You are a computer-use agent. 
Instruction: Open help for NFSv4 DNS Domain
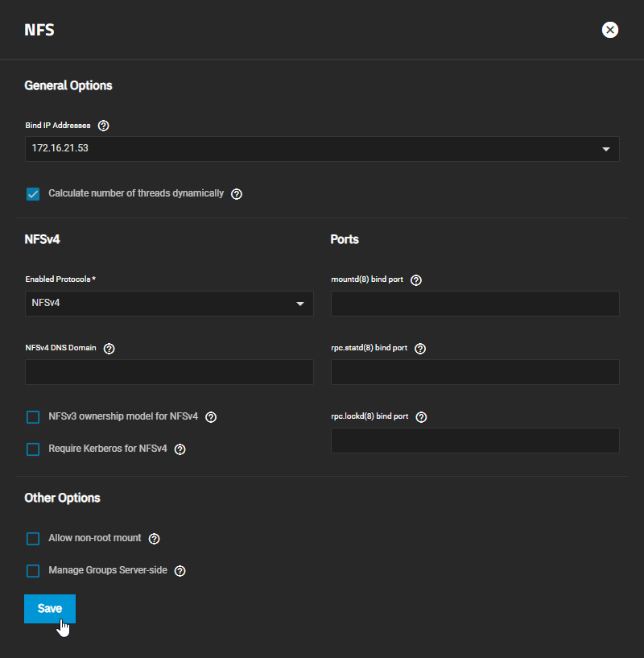109,348
